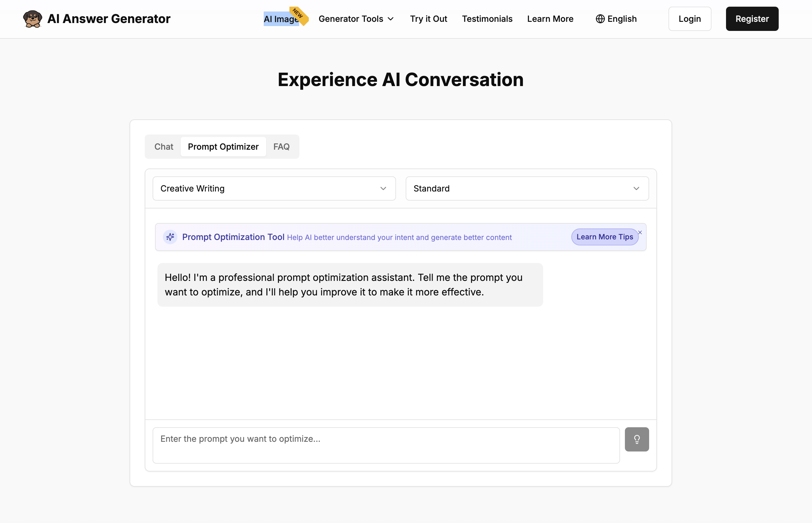This screenshot has width=812, height=523.
Task: Click the AI Answer Generator dog logo
Action: coord(32,19)
